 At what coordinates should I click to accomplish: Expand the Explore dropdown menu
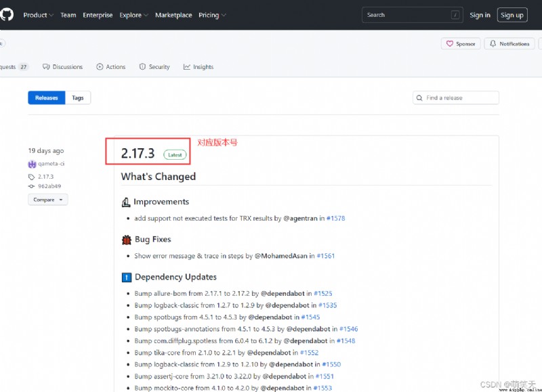click(x=133, y=15)
